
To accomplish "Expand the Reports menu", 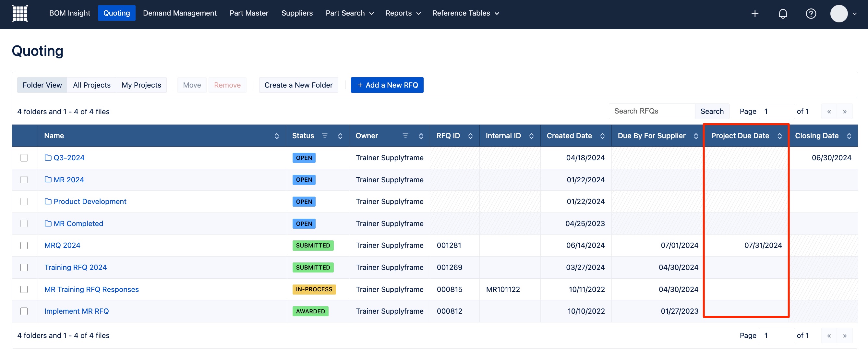I will pyautogui.click(x=403, y=13).
